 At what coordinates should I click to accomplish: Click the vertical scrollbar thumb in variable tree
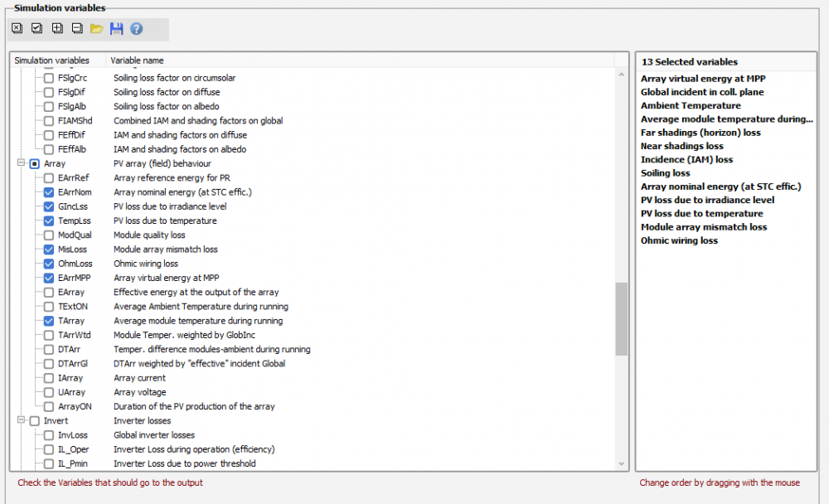click(622, 319)
